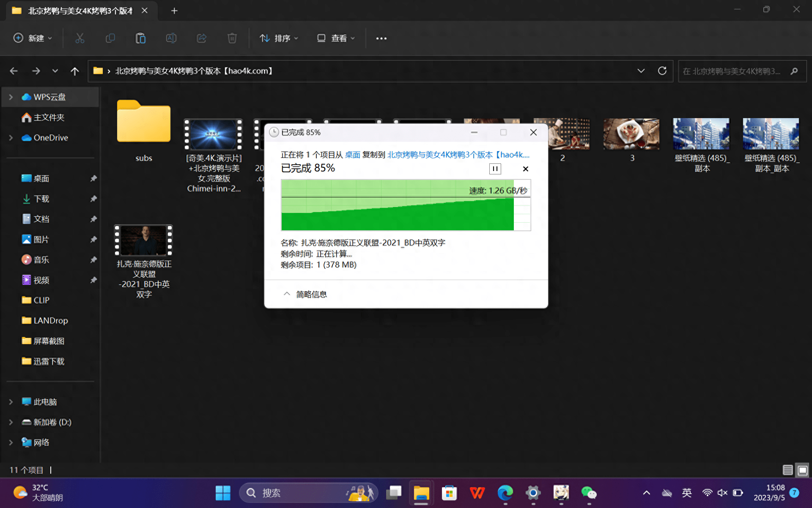Navigate up one folder with the up arrow

pos(75,71)
